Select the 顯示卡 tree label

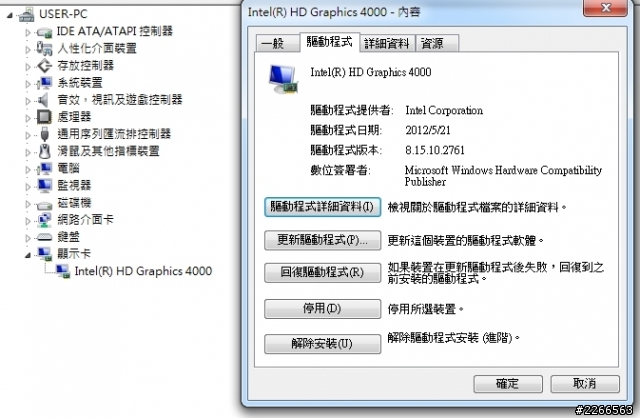tap(74, 254)
